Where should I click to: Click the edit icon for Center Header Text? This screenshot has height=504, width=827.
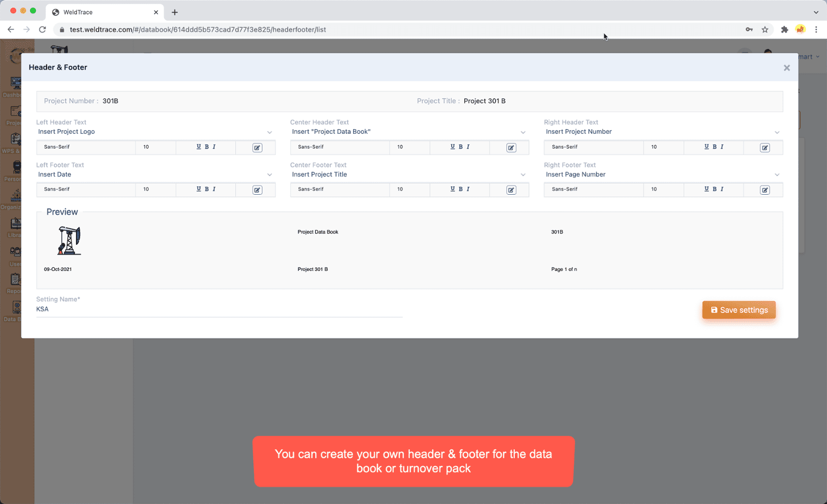(x=511, y=147)
